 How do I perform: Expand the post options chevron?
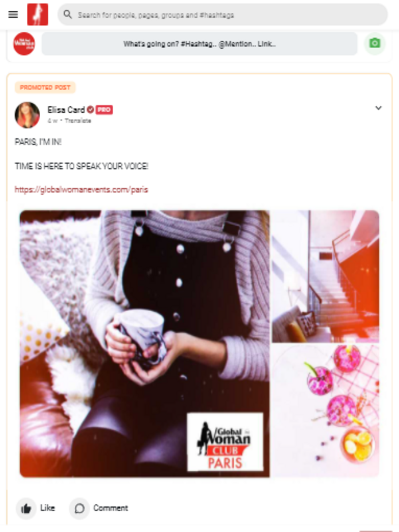pos(378,108)
